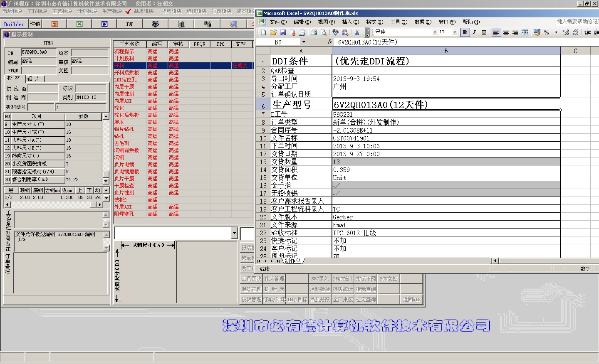599x364 pixels.
Task: Click the computer monitor icon in toolbar
Action: 233,24
